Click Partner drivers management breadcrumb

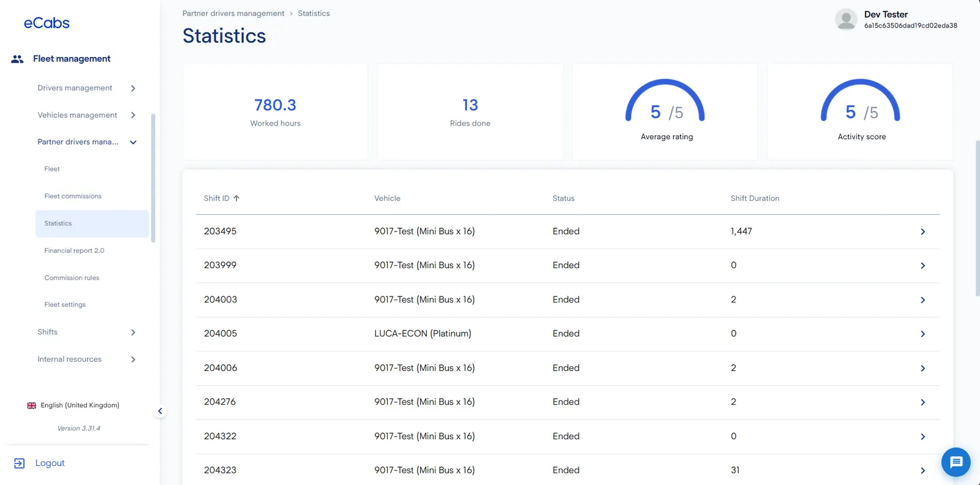pyautogui.click(x=233, y=13)
